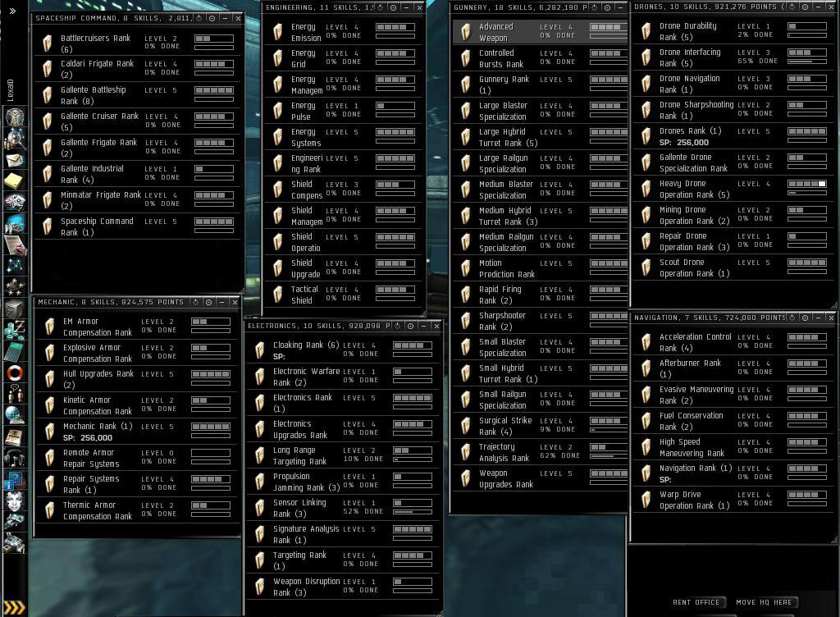Screen dimensions: 840x617
Task: Toggle the circle pin button on the Electronics window
Action: (x=410, y=326)
